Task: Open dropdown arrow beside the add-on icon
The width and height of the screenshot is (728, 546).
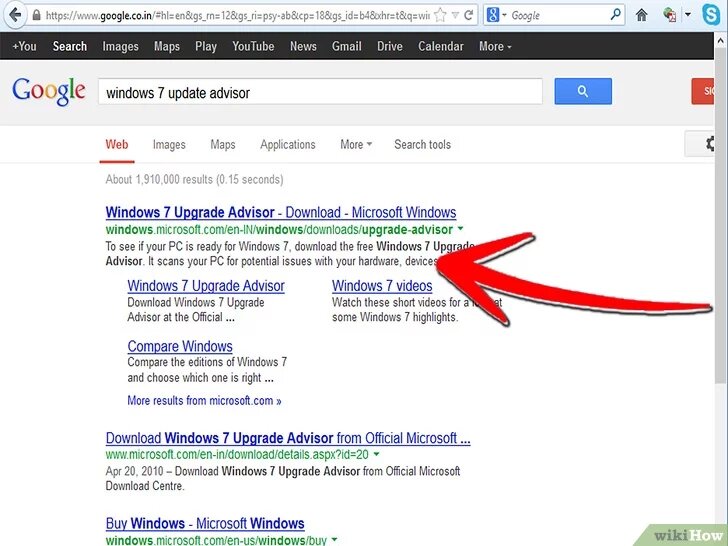Action: (688, 15)
